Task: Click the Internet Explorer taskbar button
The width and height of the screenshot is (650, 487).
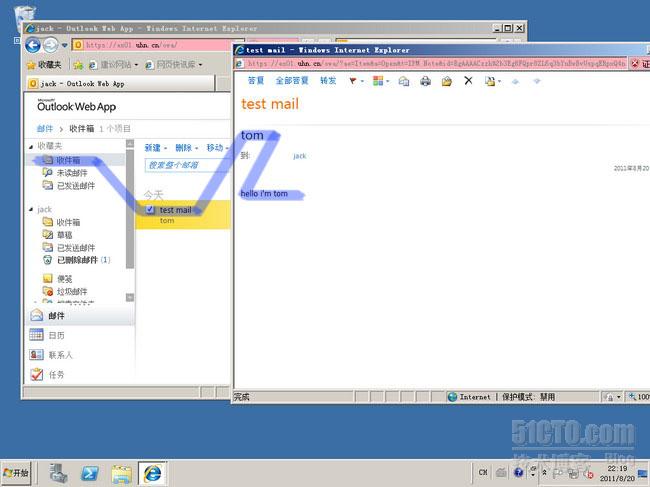Action: click(152, 473)
